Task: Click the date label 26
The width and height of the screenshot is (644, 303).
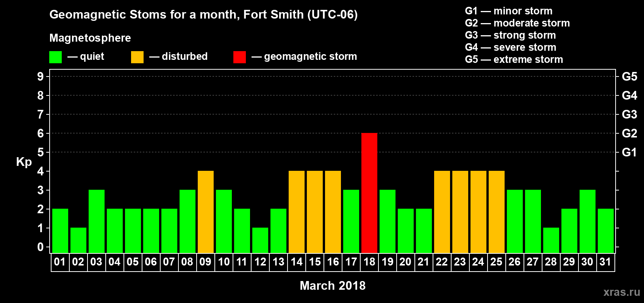Action: point(514,262)
